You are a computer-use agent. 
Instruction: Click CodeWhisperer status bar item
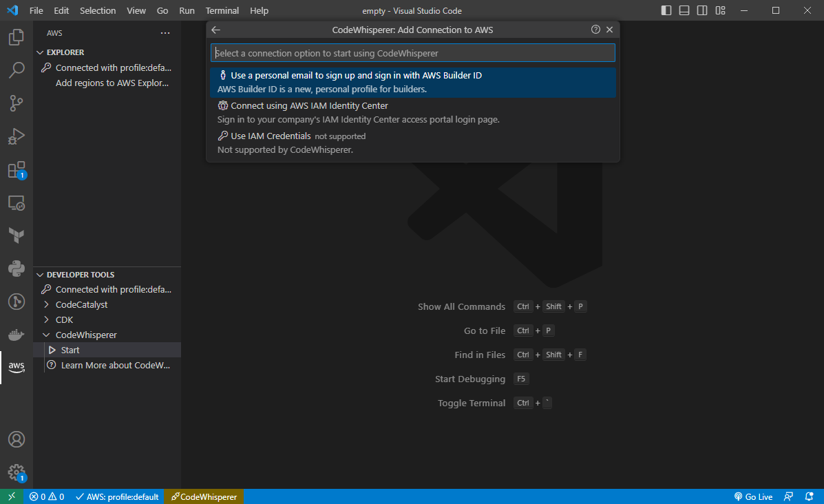point(204,496)
